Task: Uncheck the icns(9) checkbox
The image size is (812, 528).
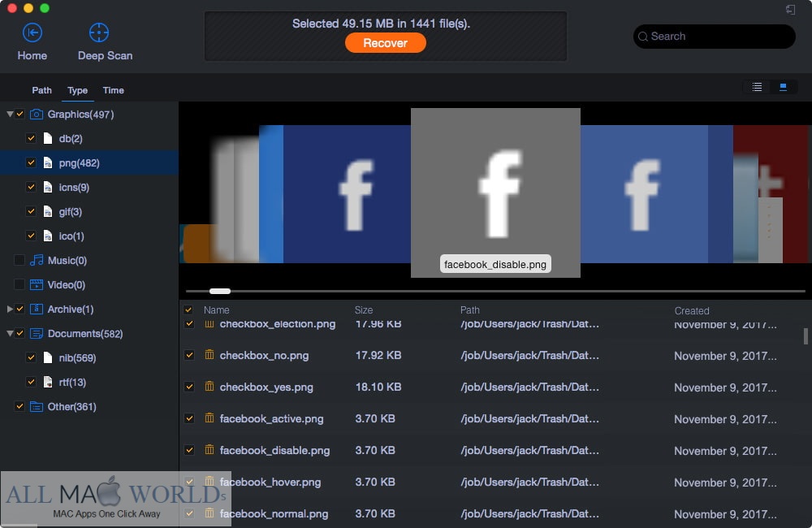Action: [31, 187]
